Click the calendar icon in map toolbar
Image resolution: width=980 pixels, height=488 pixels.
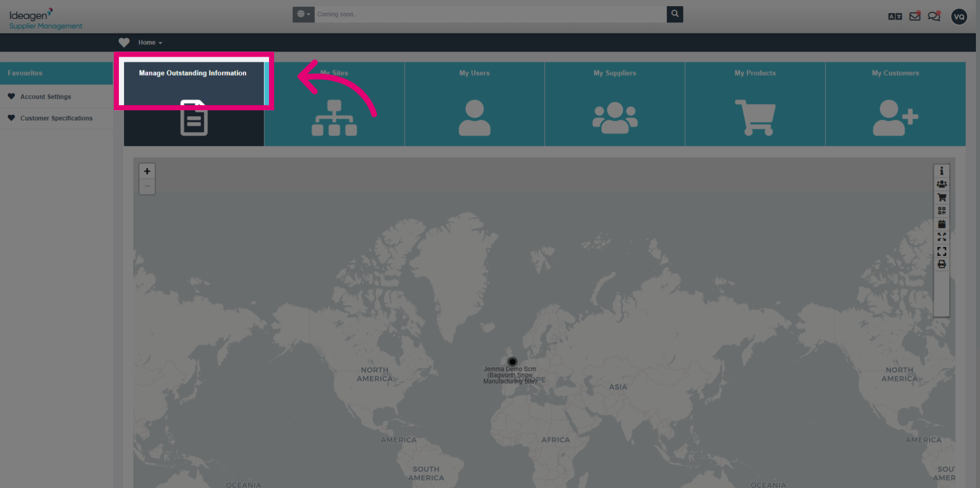(942, 224)
